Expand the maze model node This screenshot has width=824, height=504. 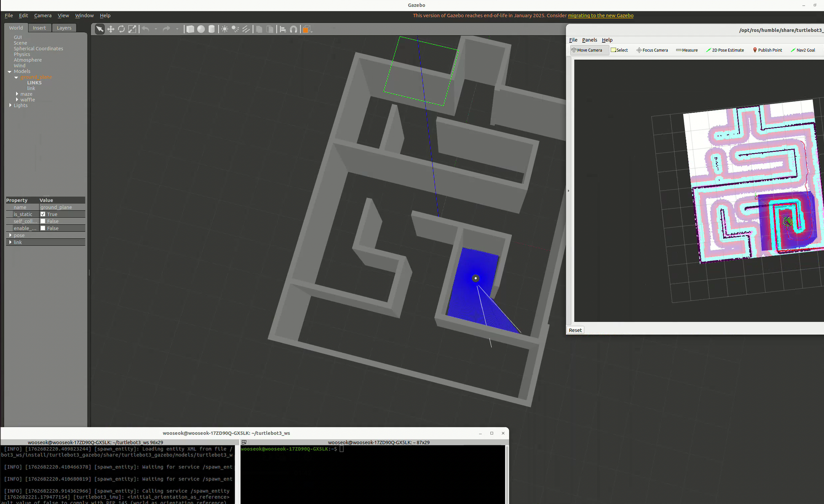[x=17, y=94]
